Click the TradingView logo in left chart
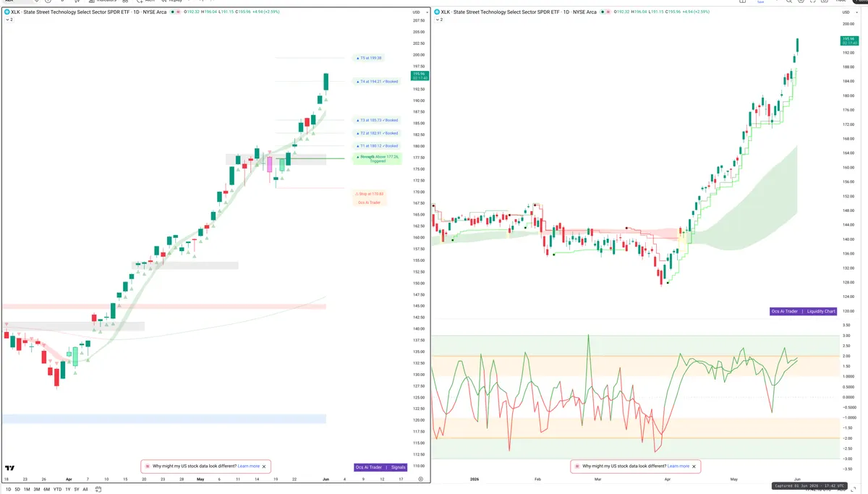Viewport: 868px width, 494px height. pos(10,468)
